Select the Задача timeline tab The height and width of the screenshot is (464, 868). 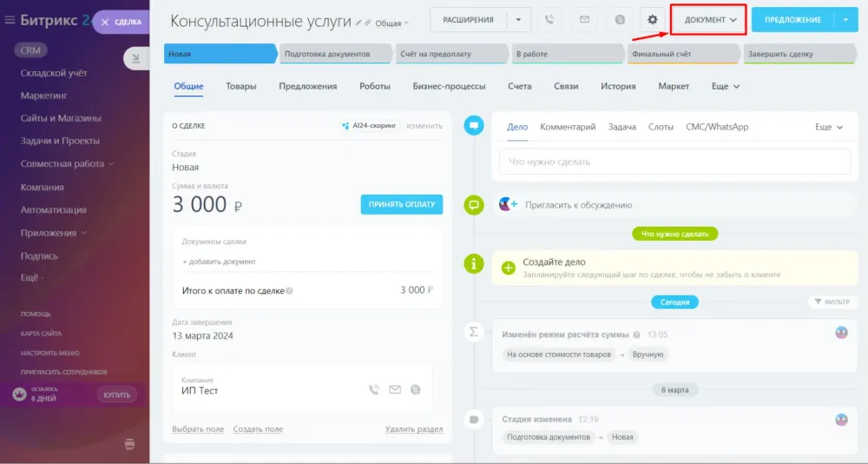pos(622,127)
